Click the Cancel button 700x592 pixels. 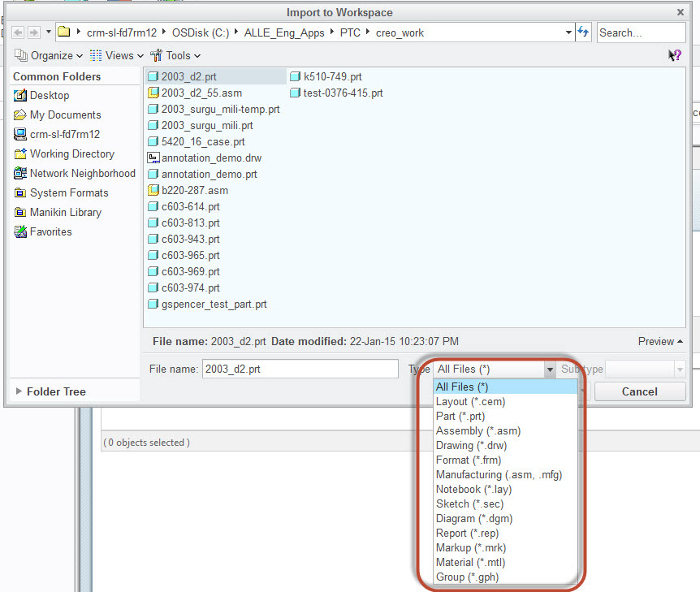(x=638, y=391)
